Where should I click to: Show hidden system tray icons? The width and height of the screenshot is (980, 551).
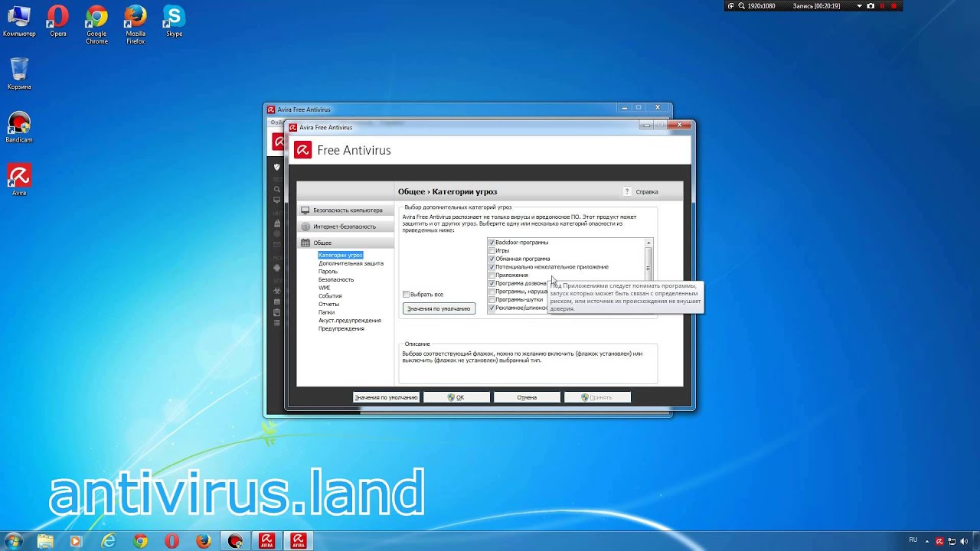click(x=929, y=541)
